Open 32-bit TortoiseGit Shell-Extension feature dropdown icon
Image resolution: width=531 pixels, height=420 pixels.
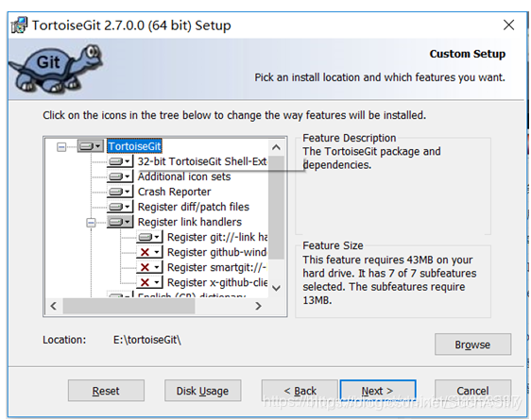click(x=120, y=161)
